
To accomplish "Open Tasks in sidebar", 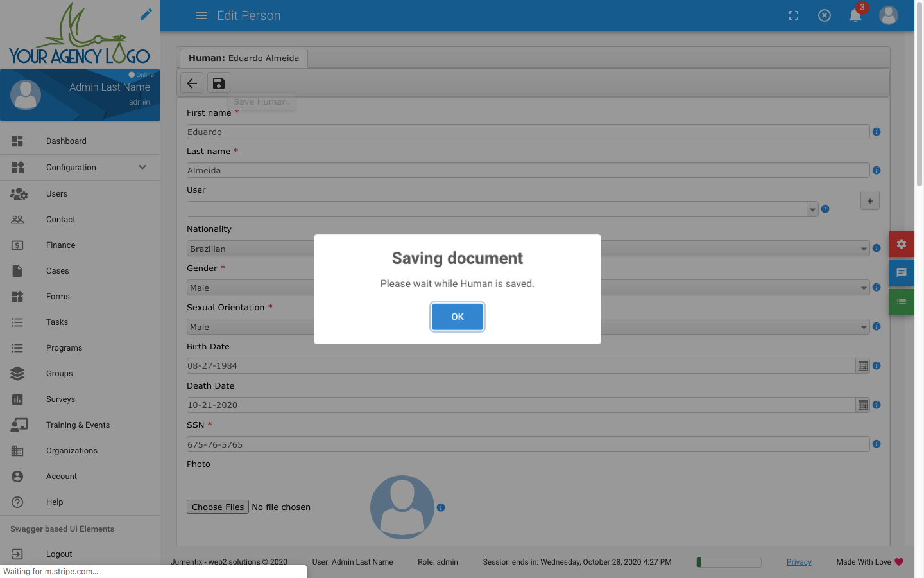I will 80,322.
